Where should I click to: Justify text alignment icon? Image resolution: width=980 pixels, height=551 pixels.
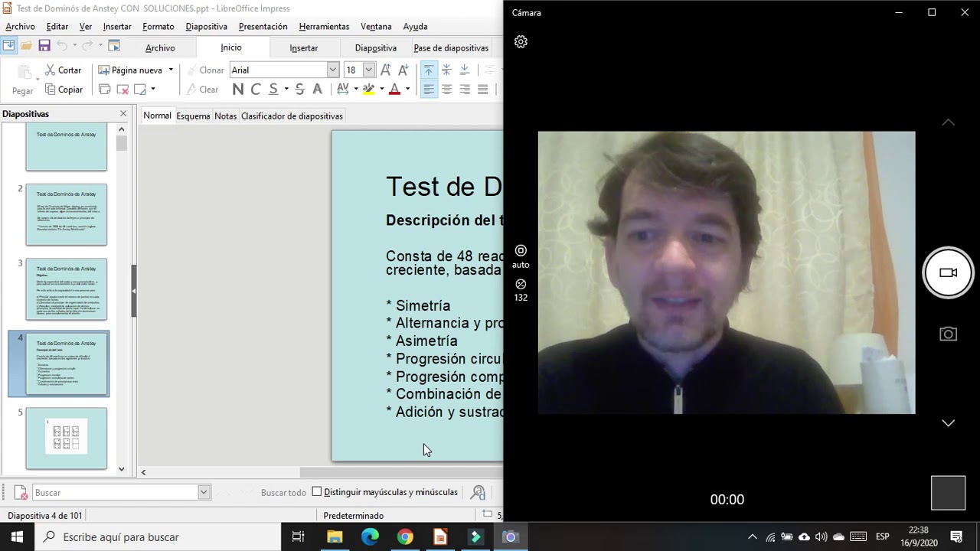(x=483, y=90)
